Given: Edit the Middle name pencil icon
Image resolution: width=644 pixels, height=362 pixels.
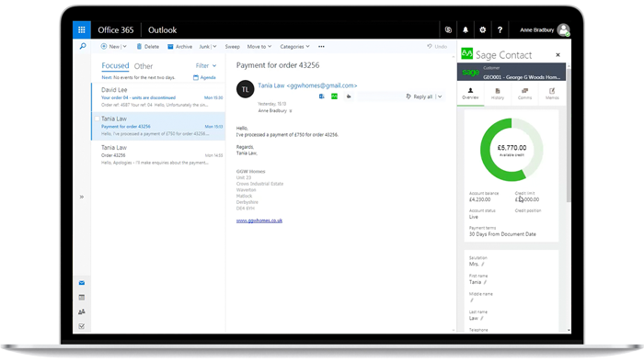Looking at the screenshot, I should click(471, 300).
